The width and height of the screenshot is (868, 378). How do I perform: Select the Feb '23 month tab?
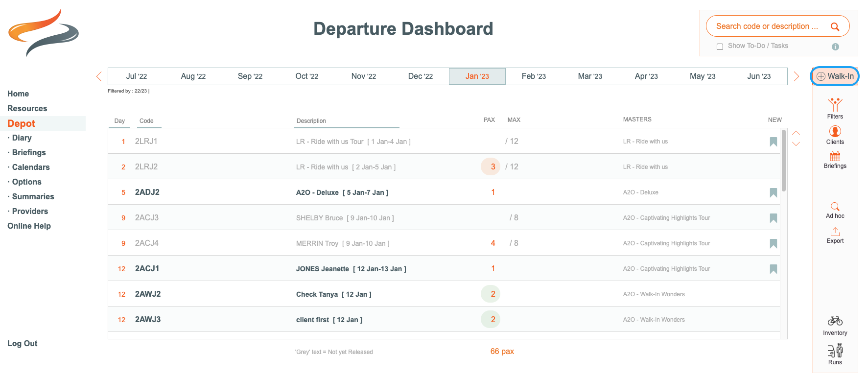534,76
